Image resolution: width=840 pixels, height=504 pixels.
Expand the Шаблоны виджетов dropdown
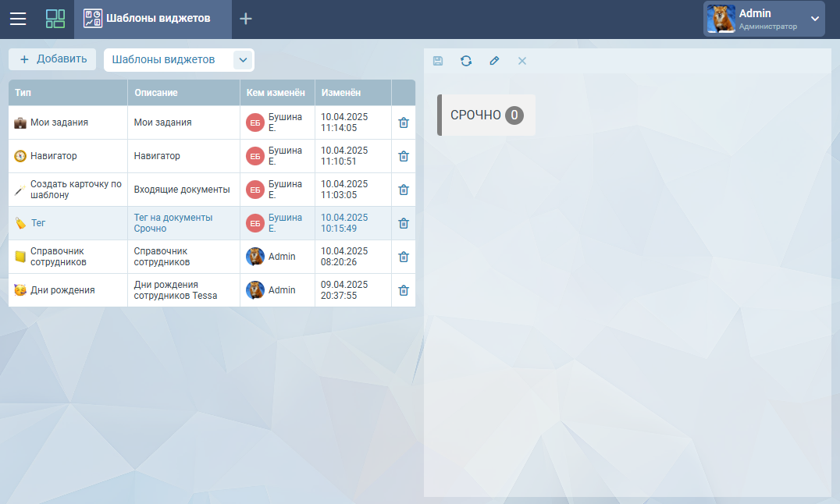tap(243, 60)
